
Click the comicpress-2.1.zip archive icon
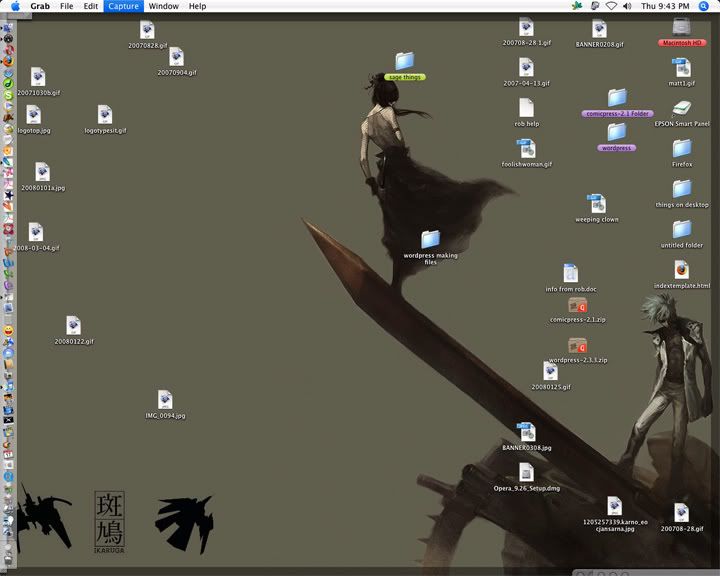coord(577,305)
